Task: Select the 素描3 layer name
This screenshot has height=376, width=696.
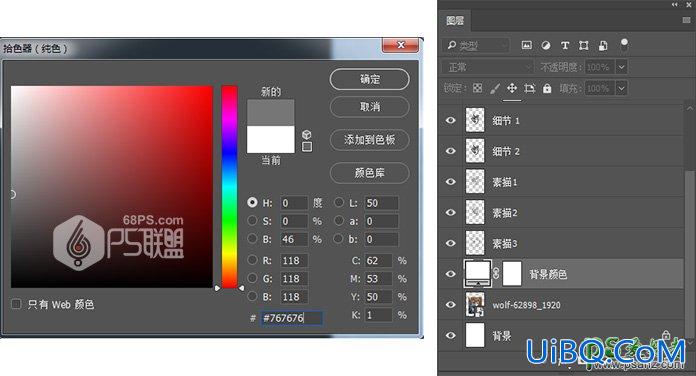Action: (505, 243)
